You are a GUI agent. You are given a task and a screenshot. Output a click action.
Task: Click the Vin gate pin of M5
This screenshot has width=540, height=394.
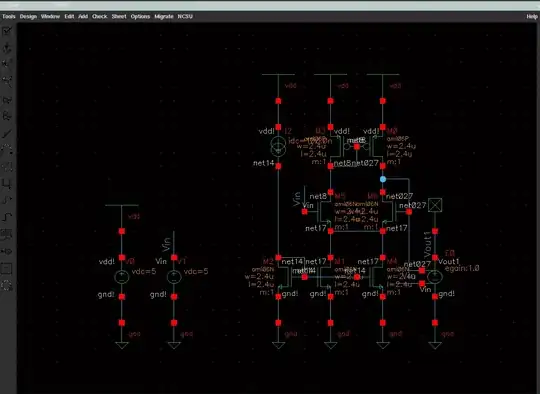click(304, 212)
